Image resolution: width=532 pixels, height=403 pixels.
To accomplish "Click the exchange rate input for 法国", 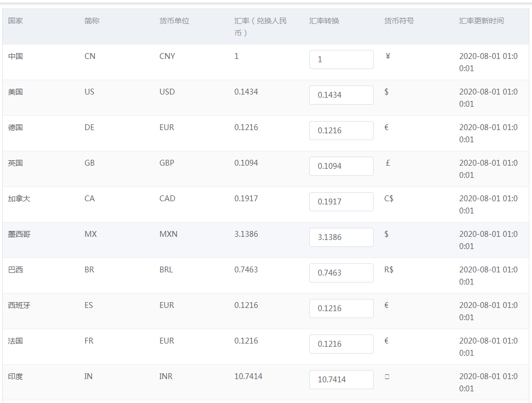I will pyautogui.click(x=341, y=345).
